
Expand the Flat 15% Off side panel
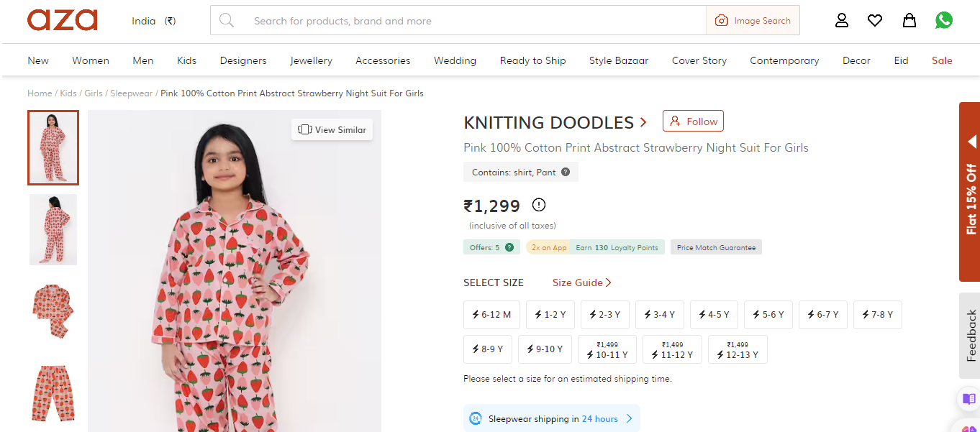(970, 192)
